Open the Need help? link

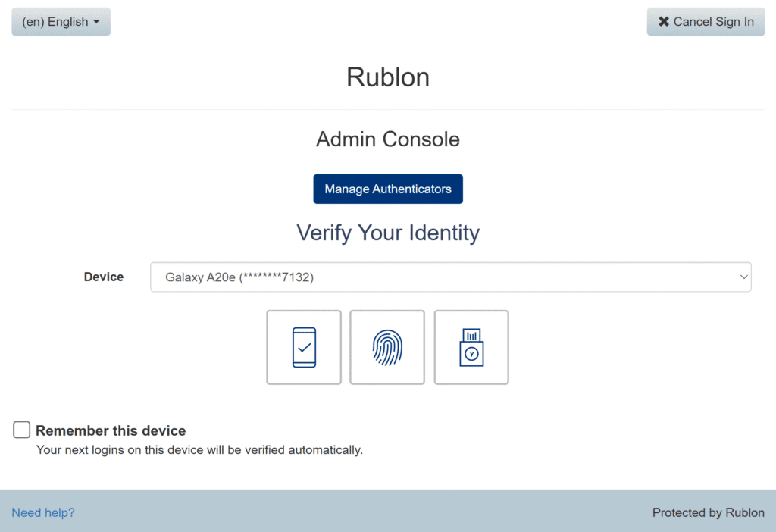42,512
